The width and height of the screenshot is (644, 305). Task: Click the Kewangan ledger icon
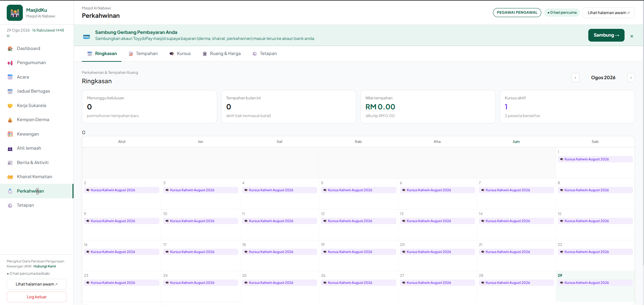pos(10,134)
